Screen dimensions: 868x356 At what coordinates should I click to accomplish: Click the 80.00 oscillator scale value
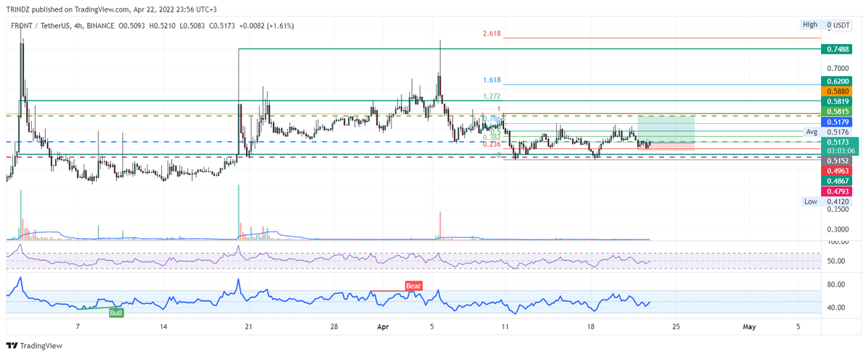(838, 284)
